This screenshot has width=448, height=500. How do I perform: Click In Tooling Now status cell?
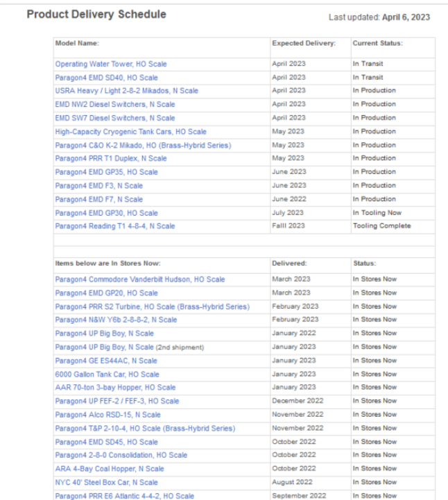(377, 213)
